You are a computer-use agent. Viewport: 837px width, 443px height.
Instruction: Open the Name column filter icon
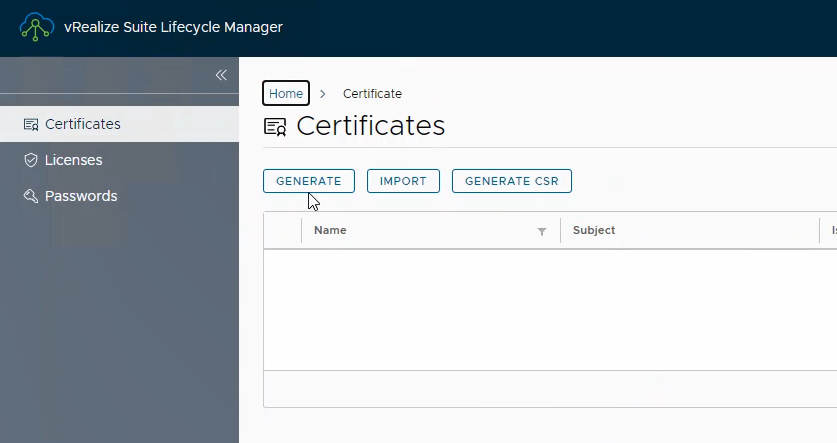[542, 231]
